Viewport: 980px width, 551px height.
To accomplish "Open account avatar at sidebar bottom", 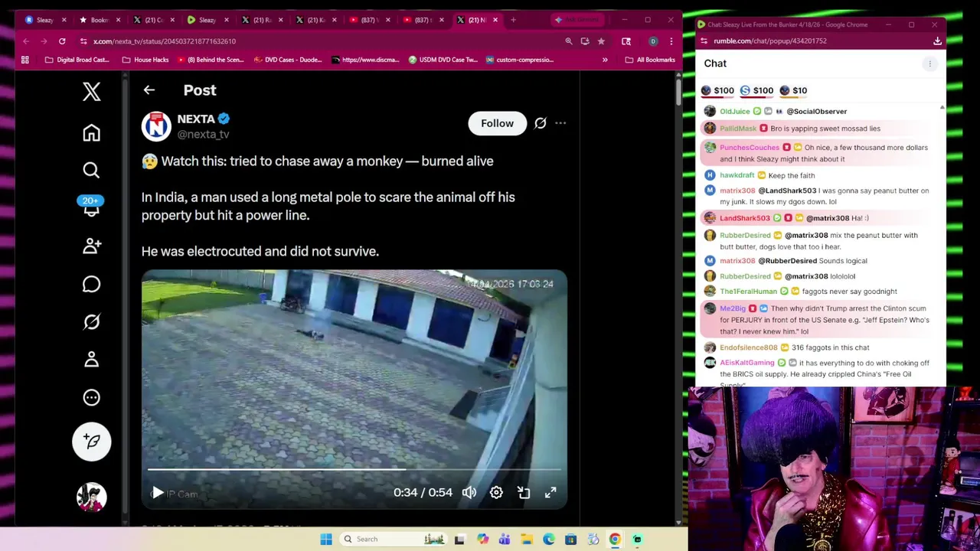I will (91, 497).
